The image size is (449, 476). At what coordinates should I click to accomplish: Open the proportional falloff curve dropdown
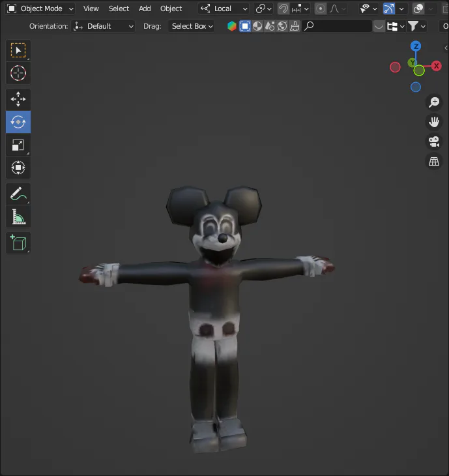(337, 9)
